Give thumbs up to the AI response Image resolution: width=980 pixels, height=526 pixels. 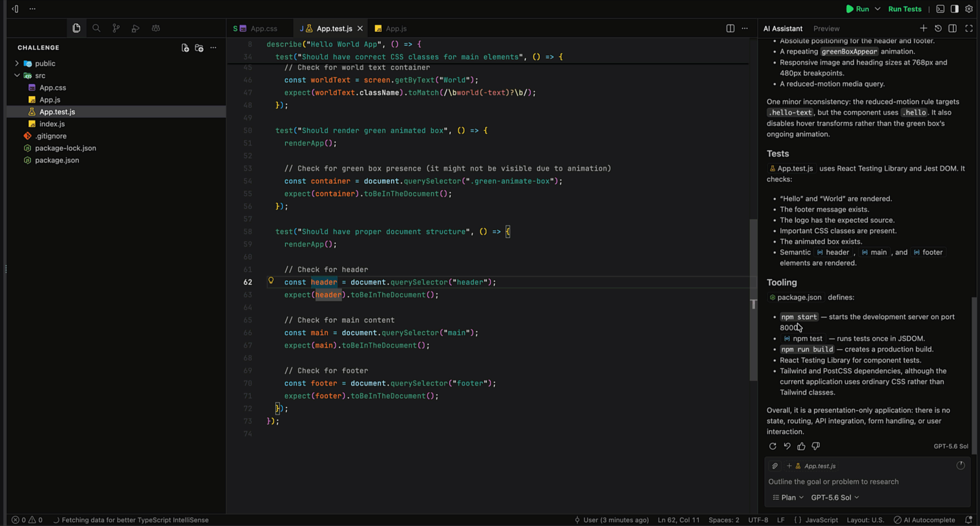(801, 446)
